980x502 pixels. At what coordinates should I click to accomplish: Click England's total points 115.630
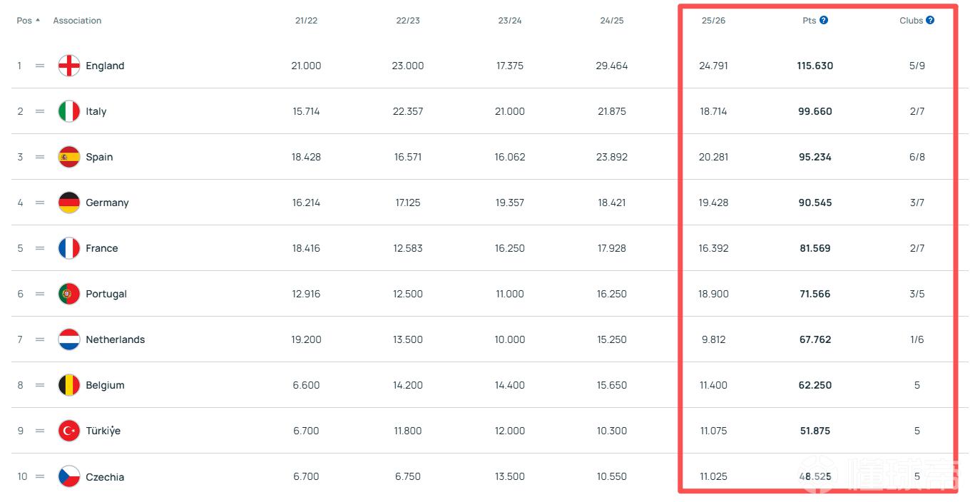[x=815, y=66]
